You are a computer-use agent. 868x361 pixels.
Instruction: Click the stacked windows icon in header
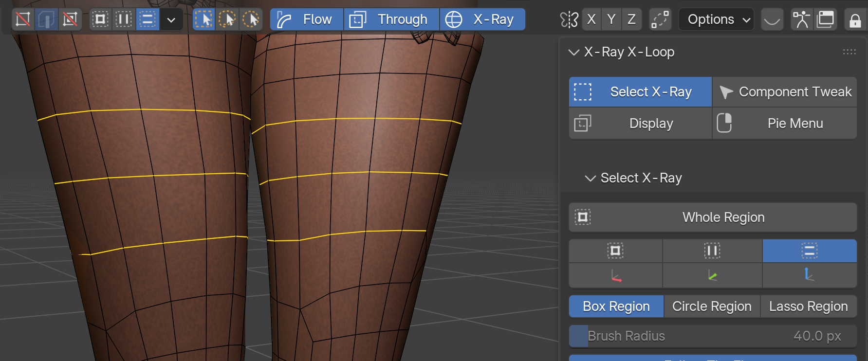[826, 19]
